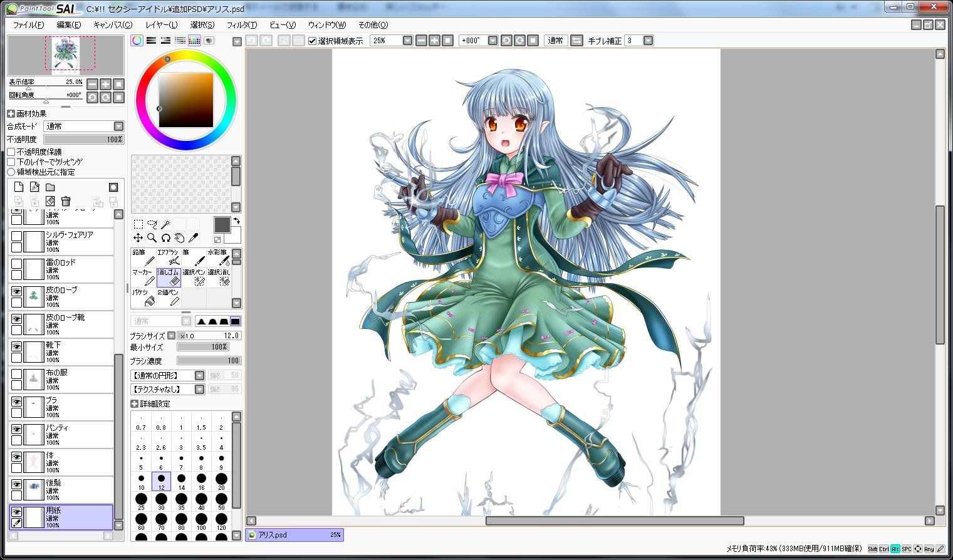
Task: Create a new normal layer
Action: pos(19,187)
